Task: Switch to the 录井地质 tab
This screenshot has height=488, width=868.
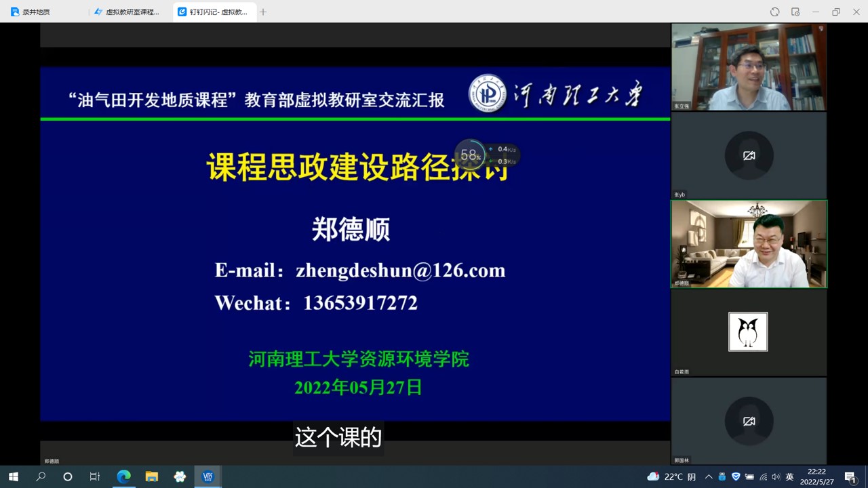Action: click(x=41, y=12)
